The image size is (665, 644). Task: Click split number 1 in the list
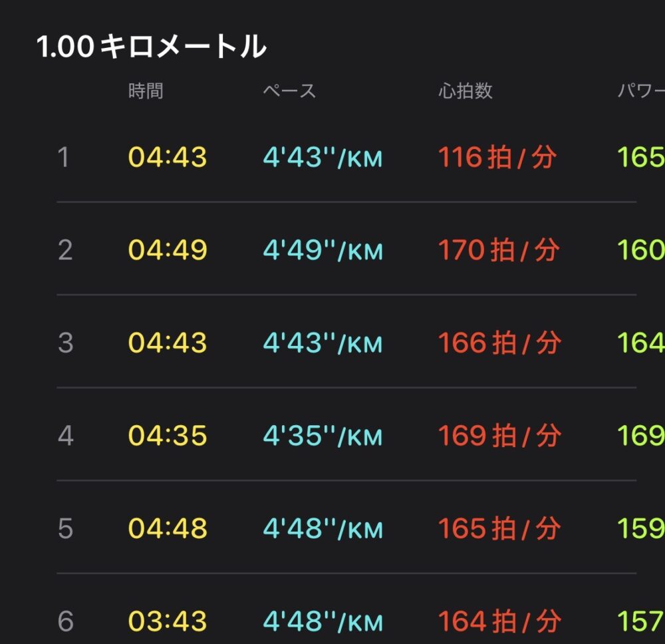[x=64, y=158]
